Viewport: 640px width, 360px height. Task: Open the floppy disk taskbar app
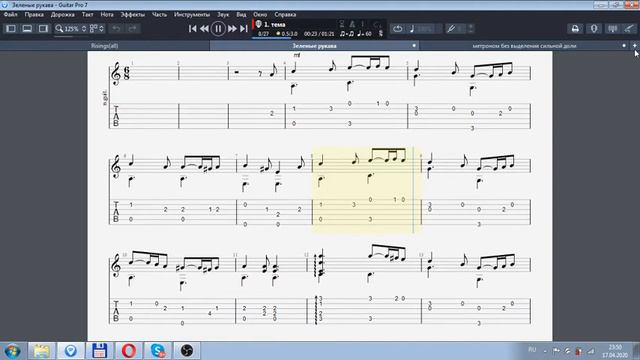(100, 351)
